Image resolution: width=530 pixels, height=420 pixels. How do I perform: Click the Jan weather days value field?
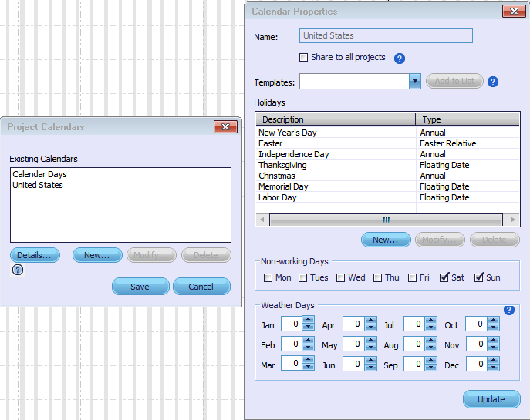(x=292, y=324)
